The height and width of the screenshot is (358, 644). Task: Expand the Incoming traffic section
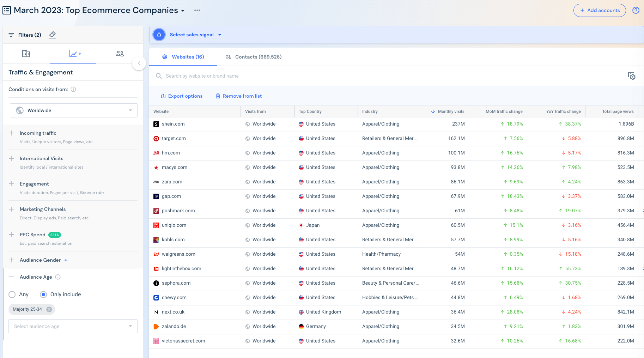coord(11,133)
